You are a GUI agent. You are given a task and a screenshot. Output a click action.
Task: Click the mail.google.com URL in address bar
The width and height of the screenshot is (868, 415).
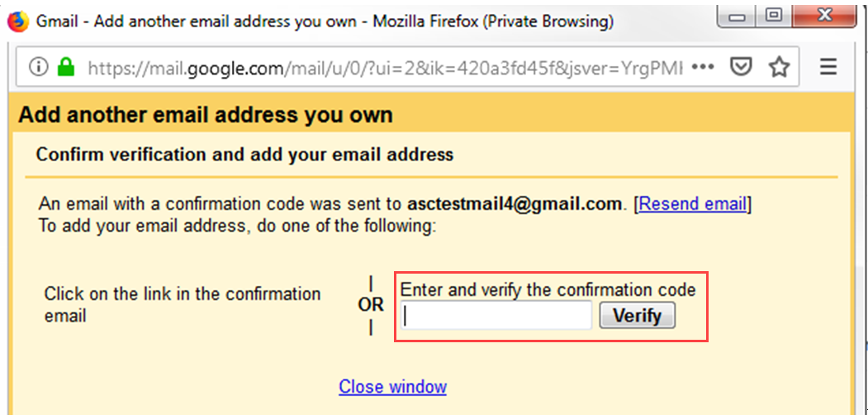384,68
